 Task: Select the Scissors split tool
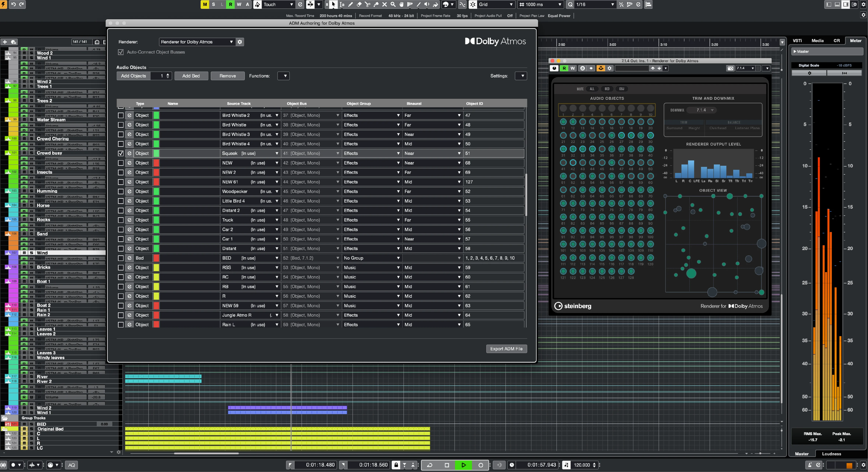(367, 4)
